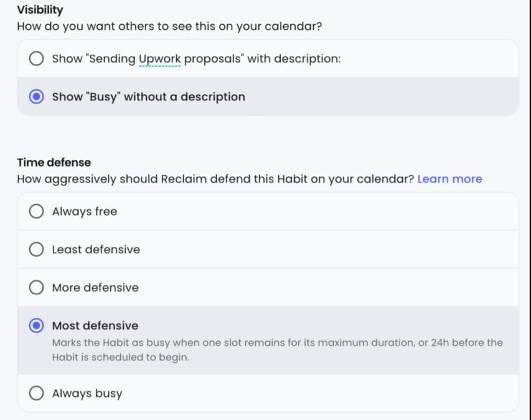Enable the 'Always busy' time defense setting
The height and width of the screenshot is (420, 531).
tap(36, 393)
